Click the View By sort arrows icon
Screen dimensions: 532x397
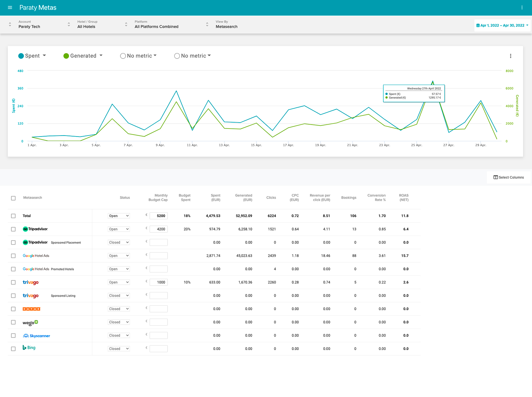click(x=207, y=24)
